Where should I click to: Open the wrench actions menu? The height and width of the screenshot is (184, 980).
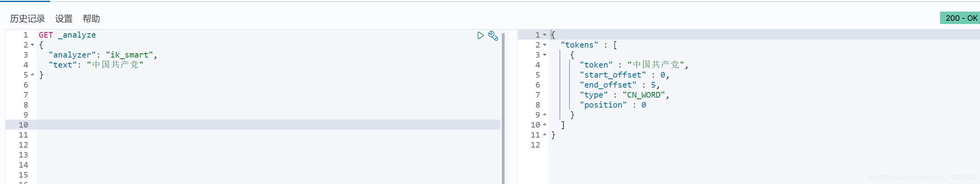tap(493, 36)
